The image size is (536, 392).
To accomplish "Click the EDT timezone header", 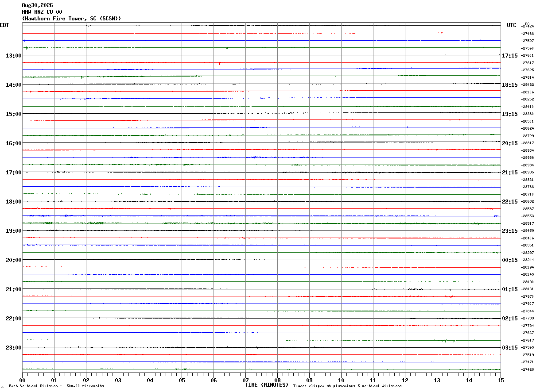I will click(x=4, y=25).
